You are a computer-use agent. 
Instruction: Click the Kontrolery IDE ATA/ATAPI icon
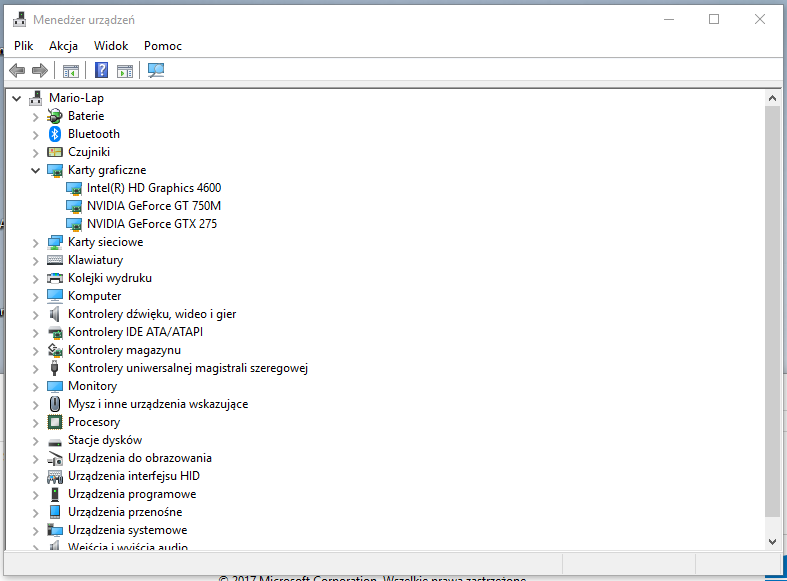[55, 332]
